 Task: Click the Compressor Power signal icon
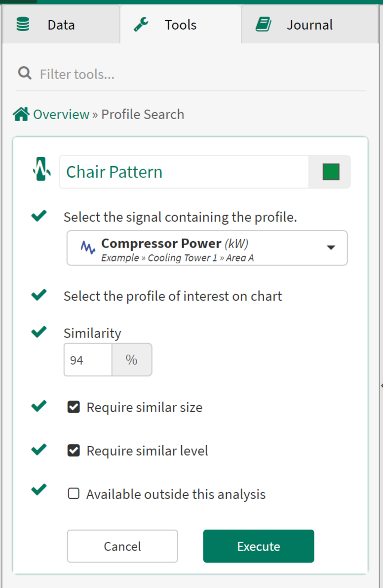tap(88, 248)
